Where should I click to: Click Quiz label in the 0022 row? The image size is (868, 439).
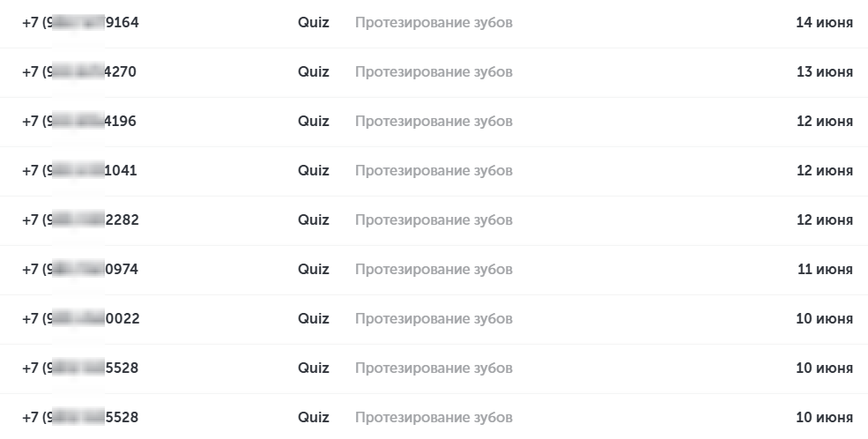coord(313,319)
